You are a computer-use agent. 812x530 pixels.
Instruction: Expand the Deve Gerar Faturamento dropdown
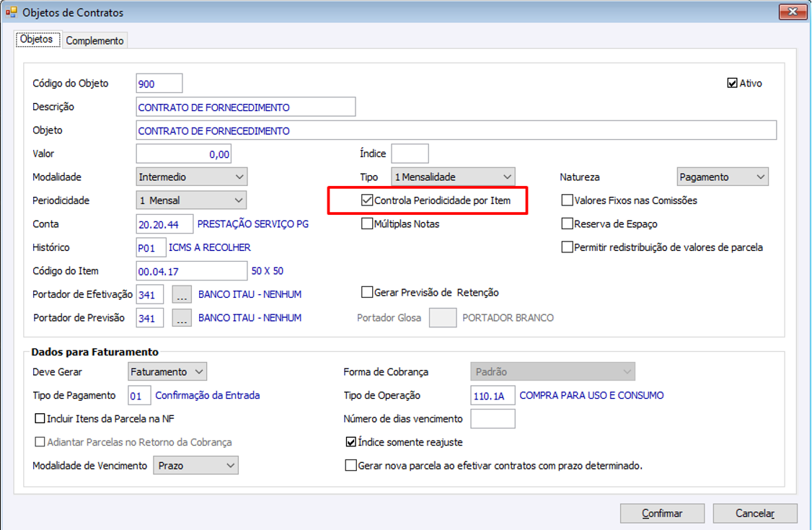coord(167,371)
